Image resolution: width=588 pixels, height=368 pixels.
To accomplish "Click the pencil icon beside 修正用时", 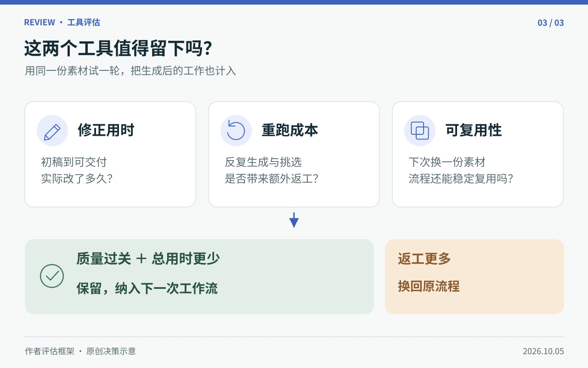I will pos(52,131).
